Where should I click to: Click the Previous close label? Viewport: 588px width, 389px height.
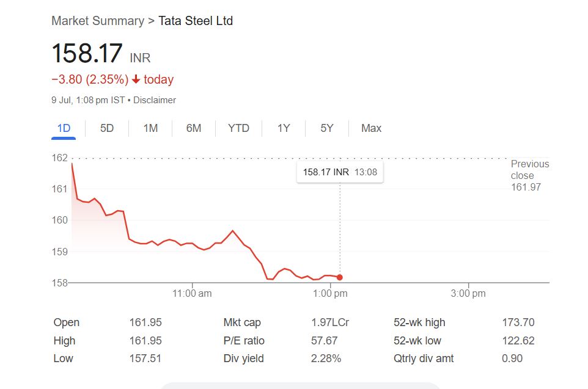[x=530, y=170]
